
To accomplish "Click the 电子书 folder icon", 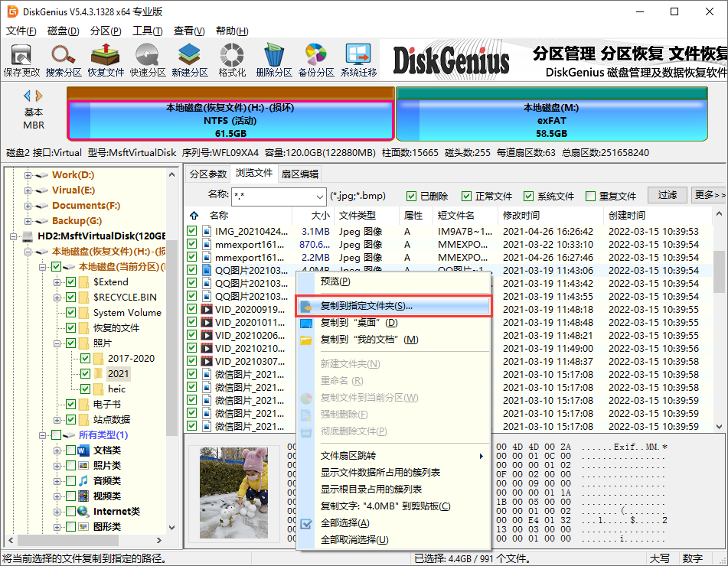I will click(84, 404).
